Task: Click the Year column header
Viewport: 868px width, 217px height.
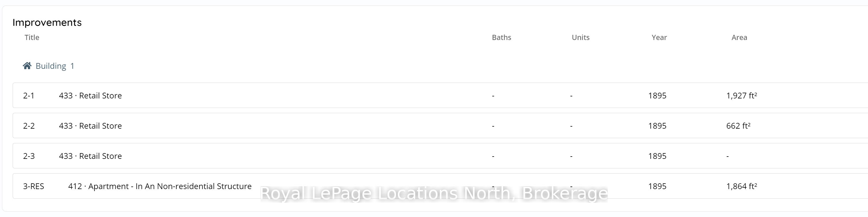Action: click(659, 37)
